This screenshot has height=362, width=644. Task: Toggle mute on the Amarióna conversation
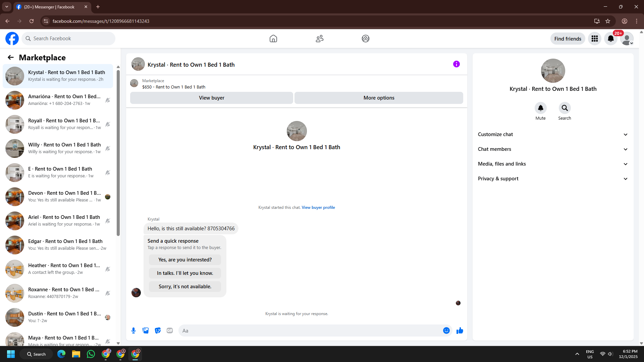[x=108, y=100]
